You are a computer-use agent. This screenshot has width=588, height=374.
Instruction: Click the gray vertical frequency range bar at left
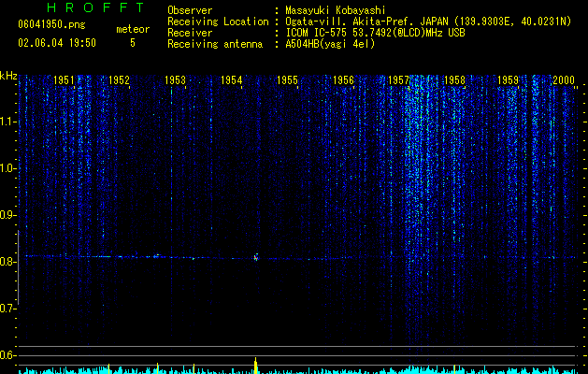(18, 267)
